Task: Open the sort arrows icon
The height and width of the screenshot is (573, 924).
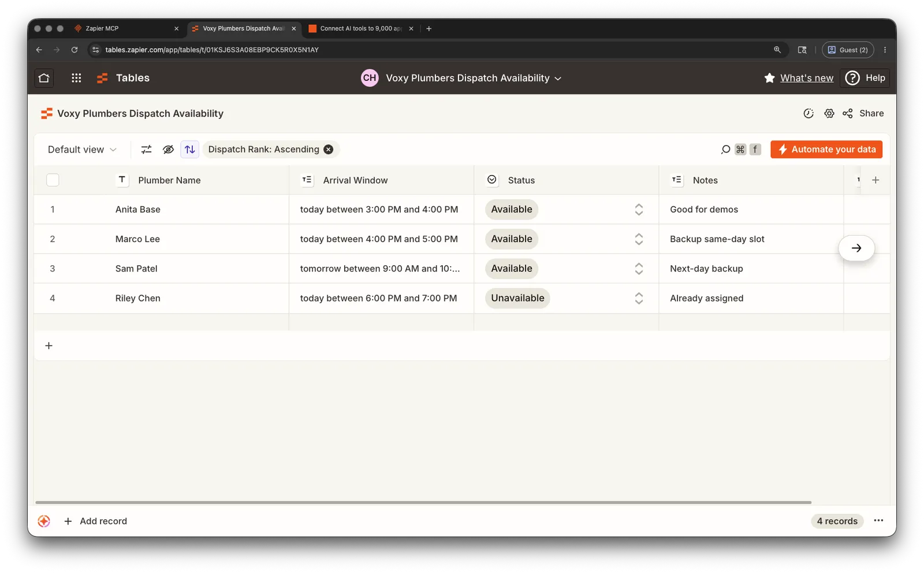Action: tap(189, 150)
